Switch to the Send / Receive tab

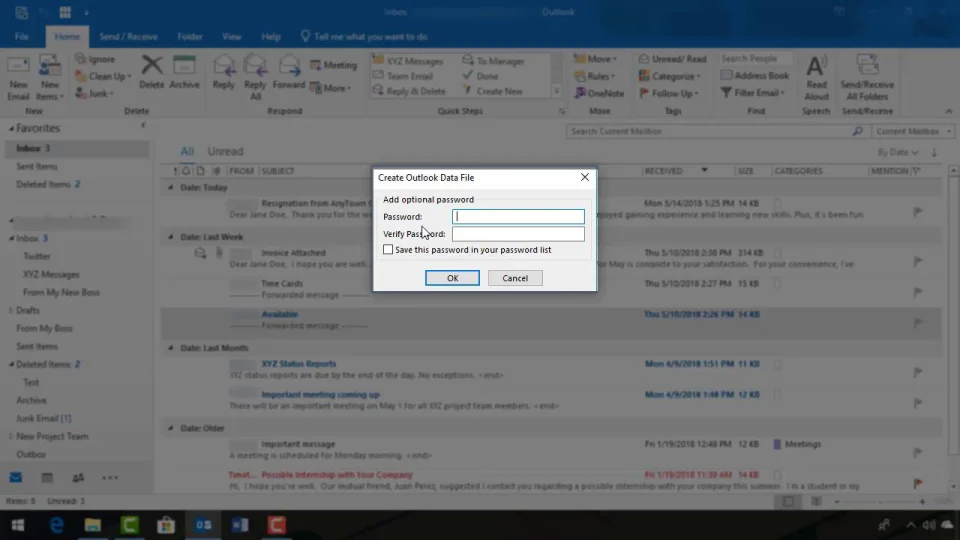pos(128,37)
